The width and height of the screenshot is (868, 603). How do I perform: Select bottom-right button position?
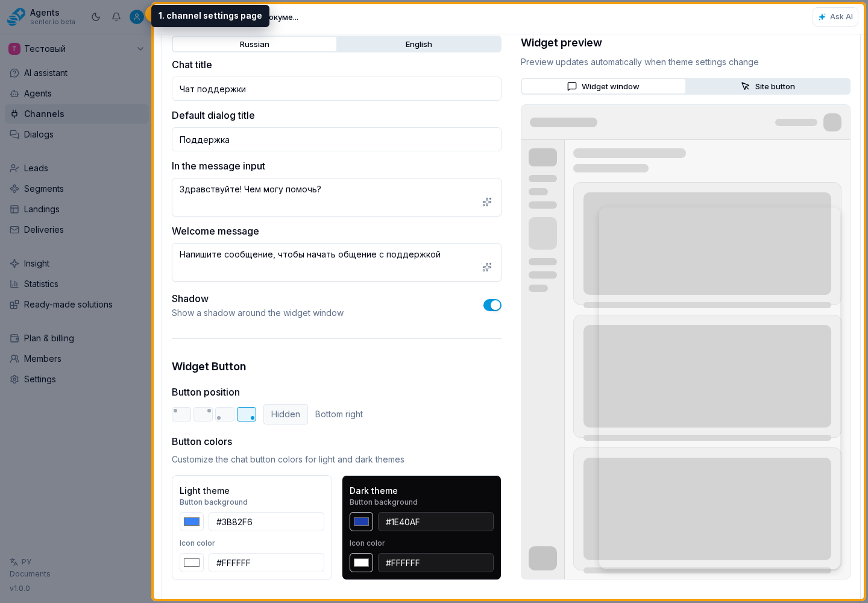coord(247,414)
